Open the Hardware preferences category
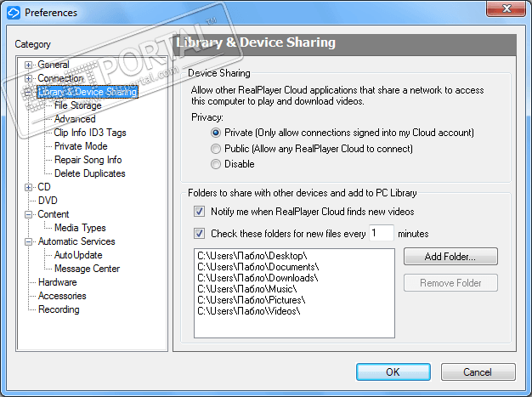This screenshot has width=532, height=397. click(x=57, y=282)
